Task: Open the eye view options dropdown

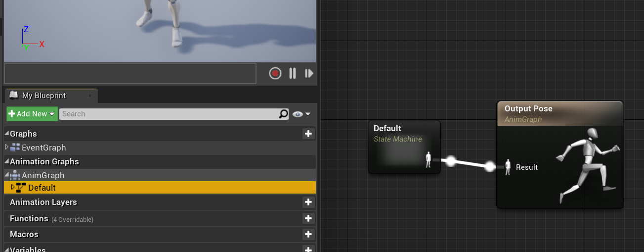Action: point(301,114)
